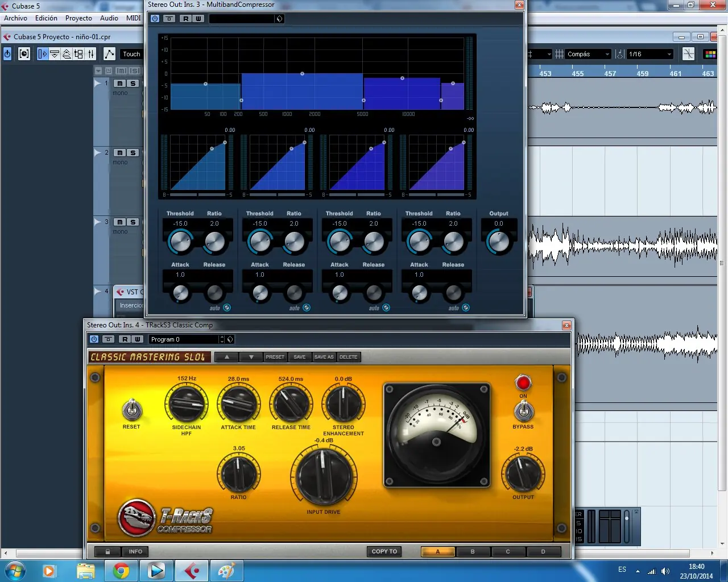Click the SAVE button in TRackS
The height and width of the screenshot is (582, 728).
click(300, 357)
